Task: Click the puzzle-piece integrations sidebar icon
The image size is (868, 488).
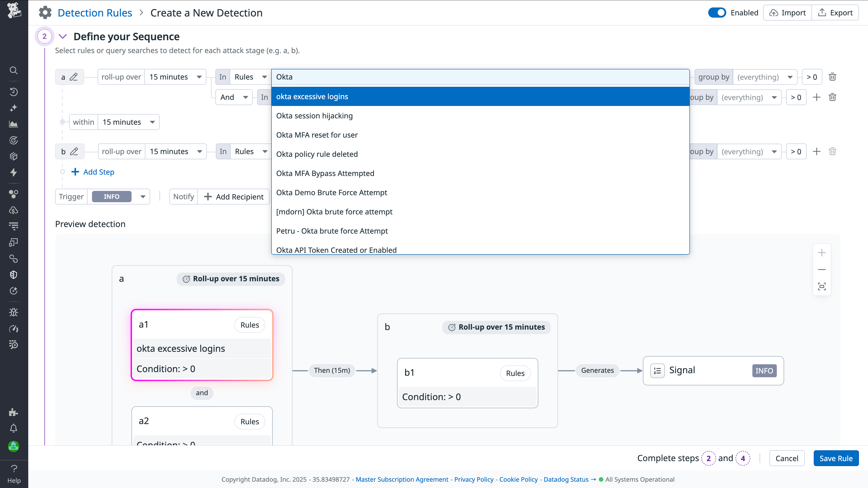Action: 14,412
